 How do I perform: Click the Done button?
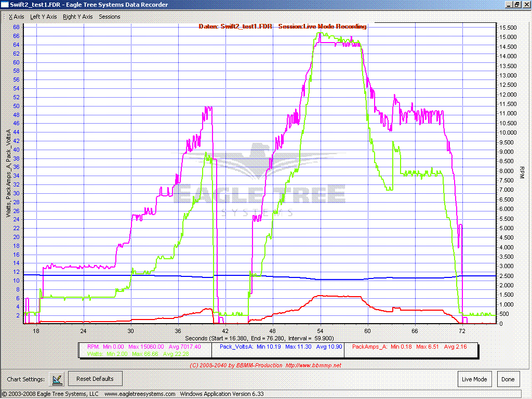click(x=508, y=379)
